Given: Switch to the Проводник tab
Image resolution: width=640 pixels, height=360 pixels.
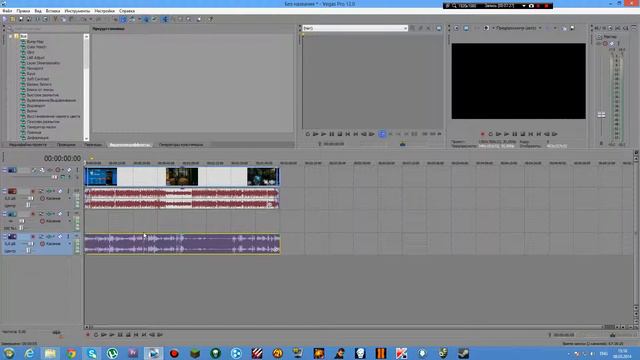Looking at the screenshot, I should coord(66,144).
